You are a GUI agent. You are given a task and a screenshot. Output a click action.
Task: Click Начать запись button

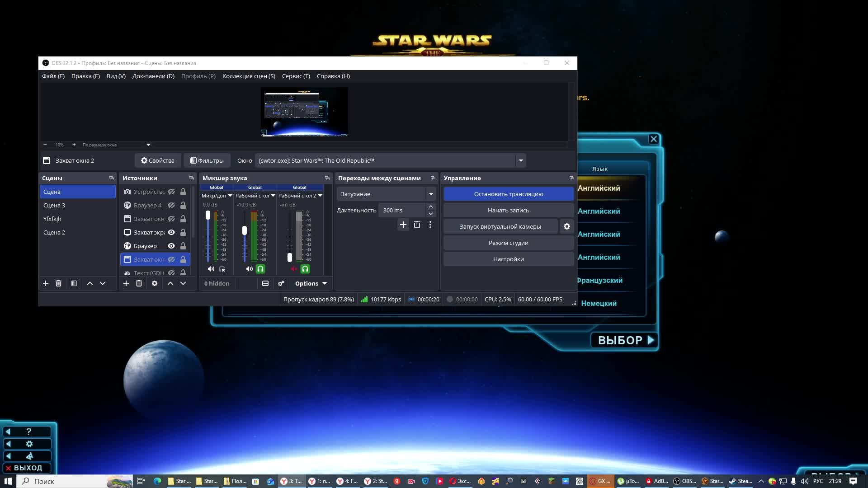[x=509, y=210]
